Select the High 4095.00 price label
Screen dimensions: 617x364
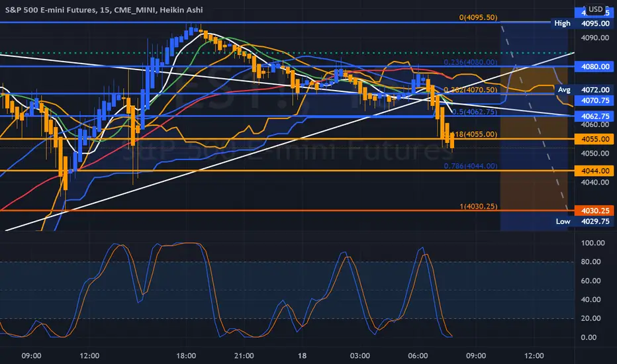(582, 23)
